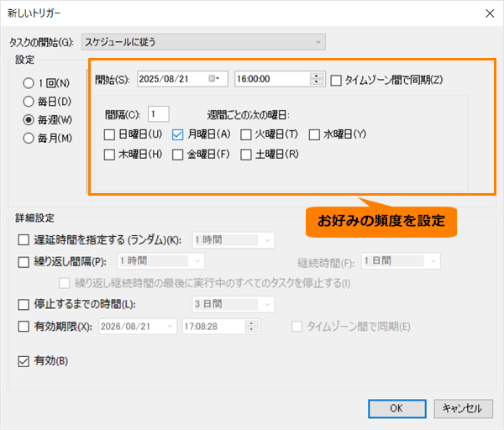Viewport: 504px width, 430px height.
Task: Enable 遅延時間を指定する (ランダム) checkbox
Action: [24, 239]
